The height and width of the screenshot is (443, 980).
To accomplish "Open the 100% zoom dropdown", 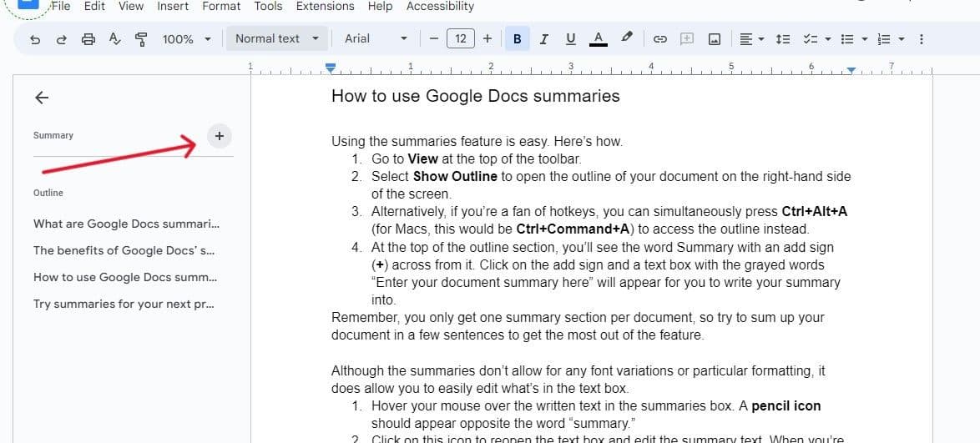I will [186, 39].
